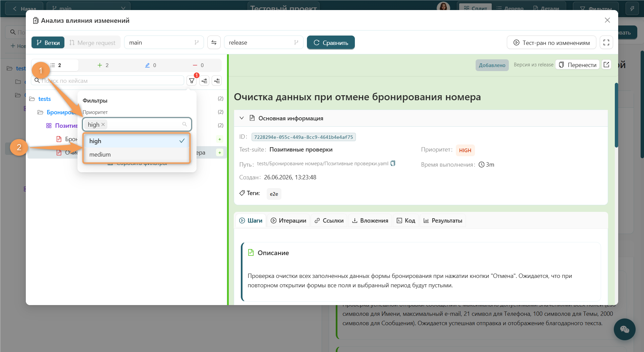The height and width of the screenshot is (352, 644).
Task: Click the case ID code chip
Action: (x=304, y=137)
